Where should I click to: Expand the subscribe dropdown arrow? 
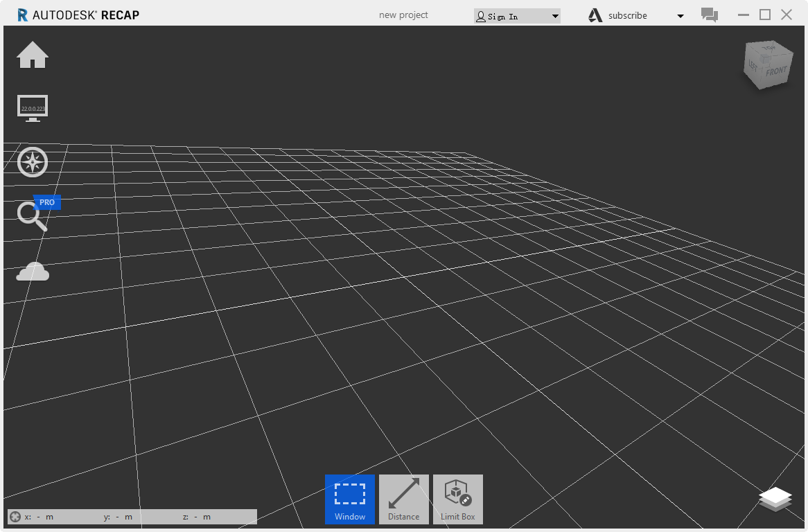click(680, 16)
